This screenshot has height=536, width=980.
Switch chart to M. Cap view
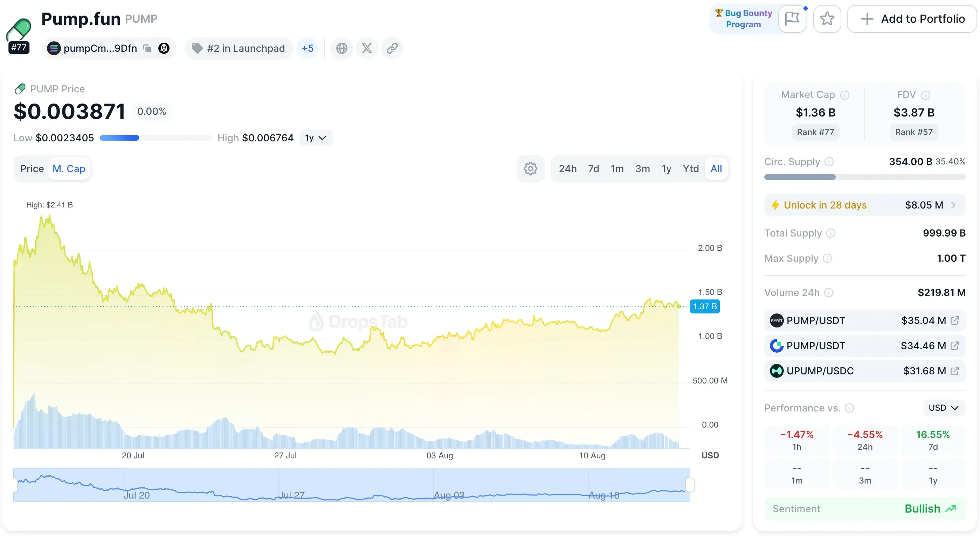(69, 168)
